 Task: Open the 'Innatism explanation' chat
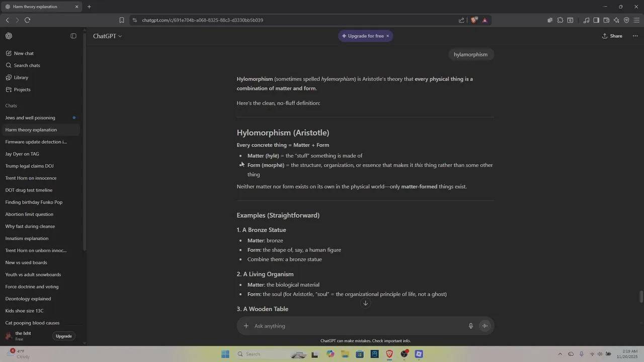(x=40, y=238)
